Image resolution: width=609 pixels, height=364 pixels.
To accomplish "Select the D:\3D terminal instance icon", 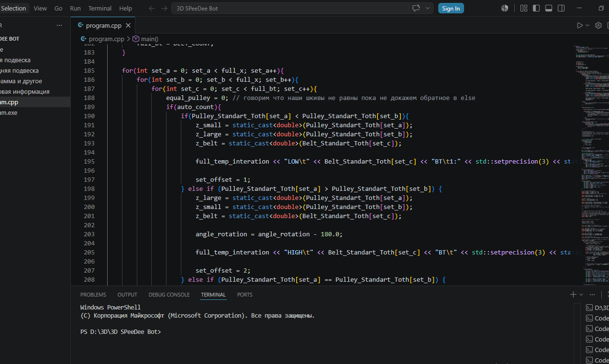I will [x=589, y=308].
